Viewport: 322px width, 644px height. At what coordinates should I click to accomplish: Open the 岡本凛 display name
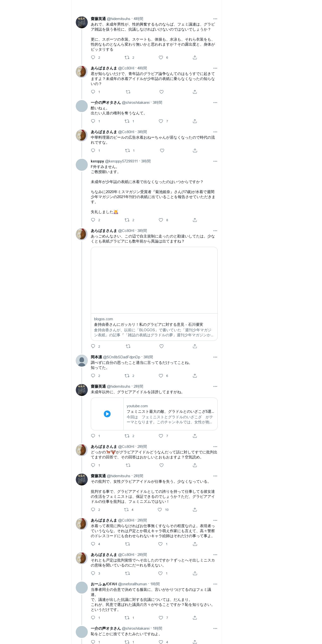96,357
